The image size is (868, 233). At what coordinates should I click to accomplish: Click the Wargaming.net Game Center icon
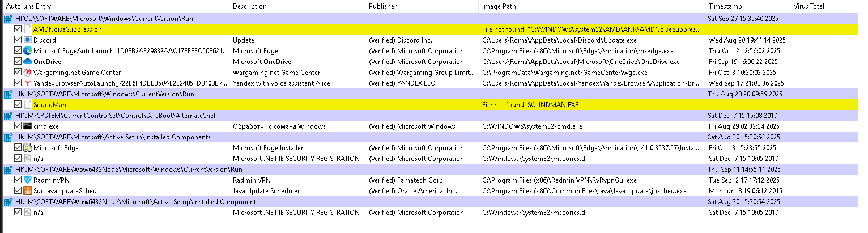click(28, 73)
